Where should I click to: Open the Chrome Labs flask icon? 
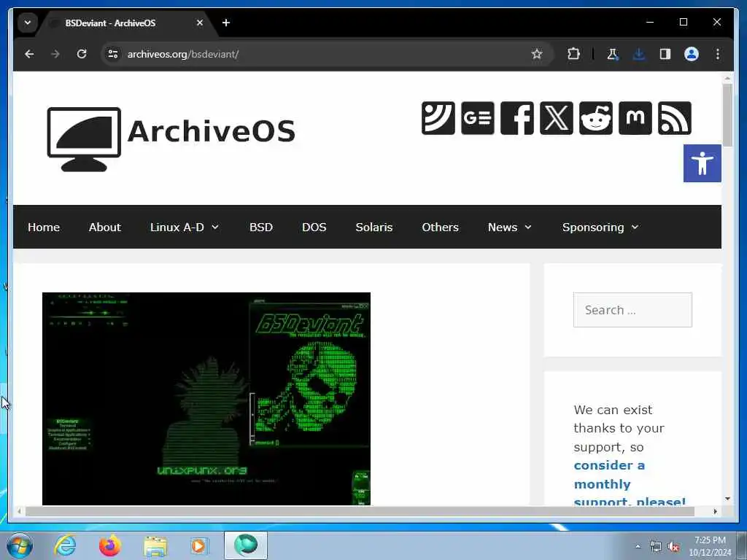612,54
